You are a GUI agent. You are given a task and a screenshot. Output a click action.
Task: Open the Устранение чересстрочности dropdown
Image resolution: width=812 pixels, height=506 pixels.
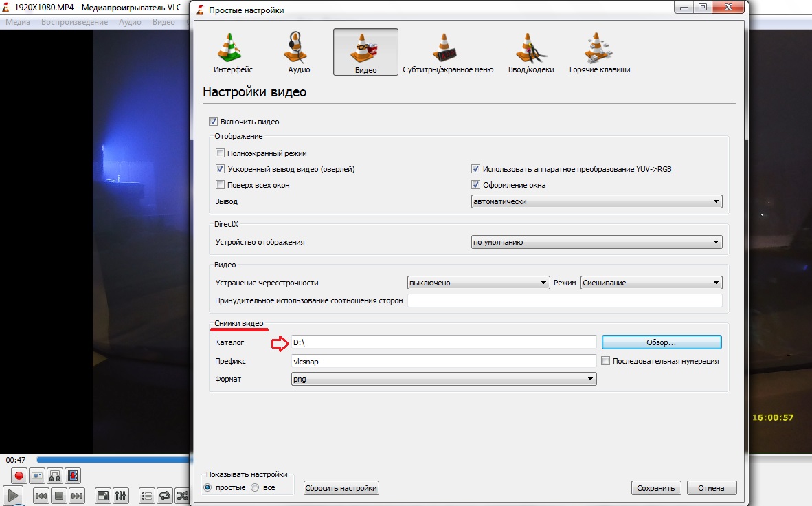coord(477,283)
